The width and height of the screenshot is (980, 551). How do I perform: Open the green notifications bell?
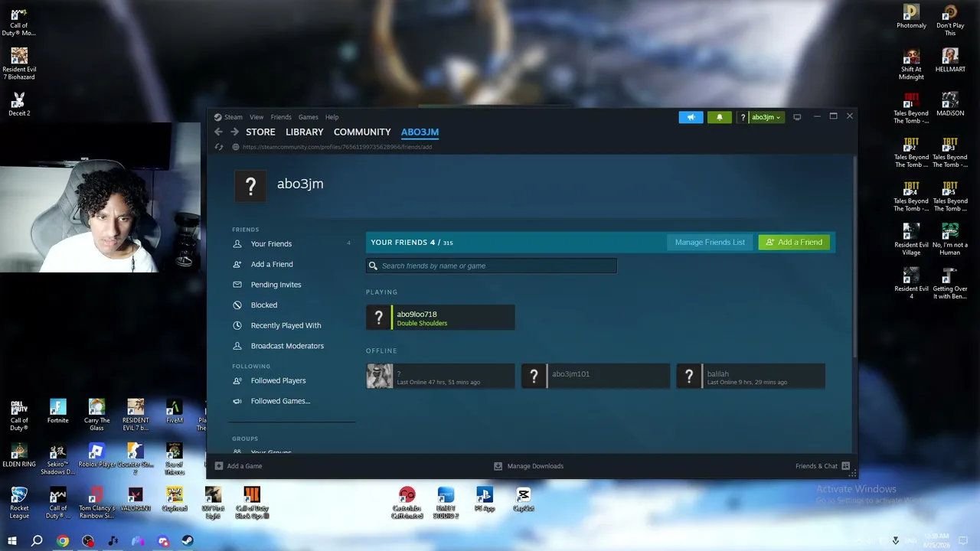pos(719,117)
